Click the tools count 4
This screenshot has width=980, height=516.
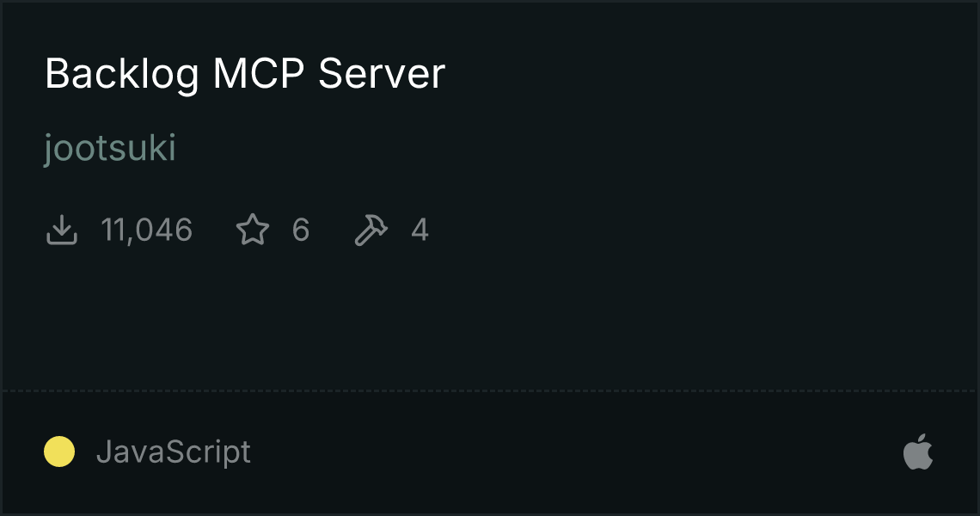pyautogui.click(x=420, y=230)
